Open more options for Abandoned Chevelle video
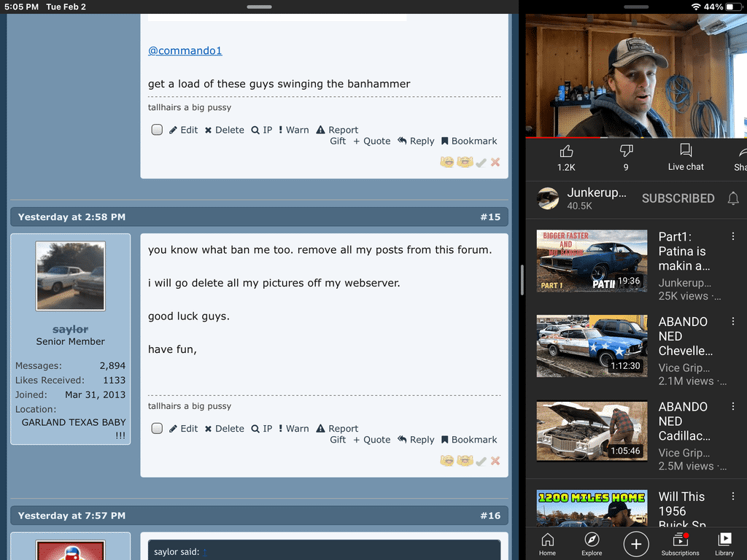747x560 pixels. [x=733, y=322]
